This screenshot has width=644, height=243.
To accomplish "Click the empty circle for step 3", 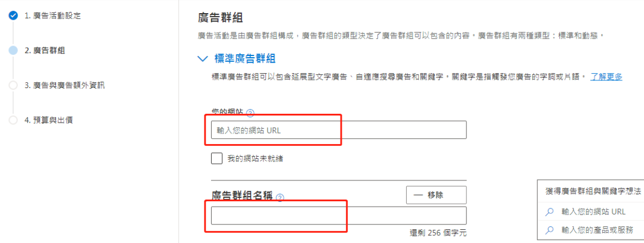I will pyautogui.click(x=13, y=85).
